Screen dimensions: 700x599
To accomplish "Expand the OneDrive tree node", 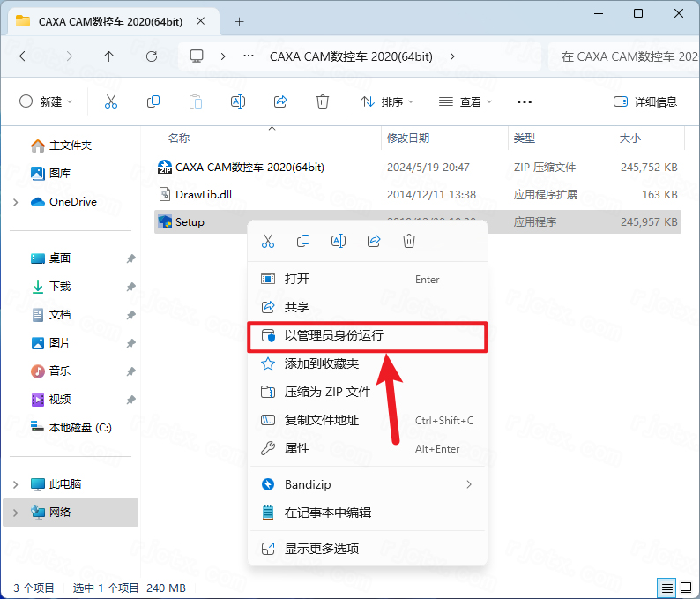I will 16,202.
